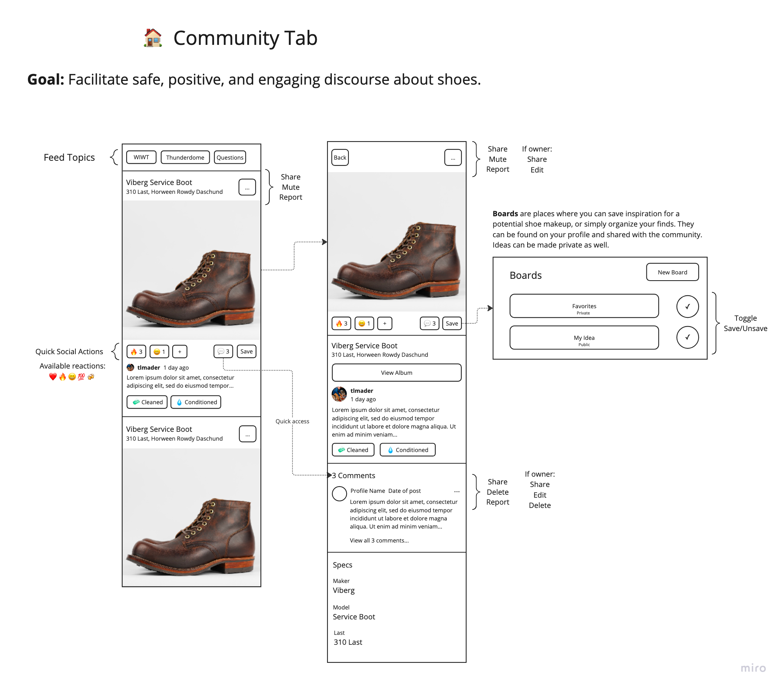The image size is (784, 690).
Task: Save the first feed post
Action: click(246, 351)
